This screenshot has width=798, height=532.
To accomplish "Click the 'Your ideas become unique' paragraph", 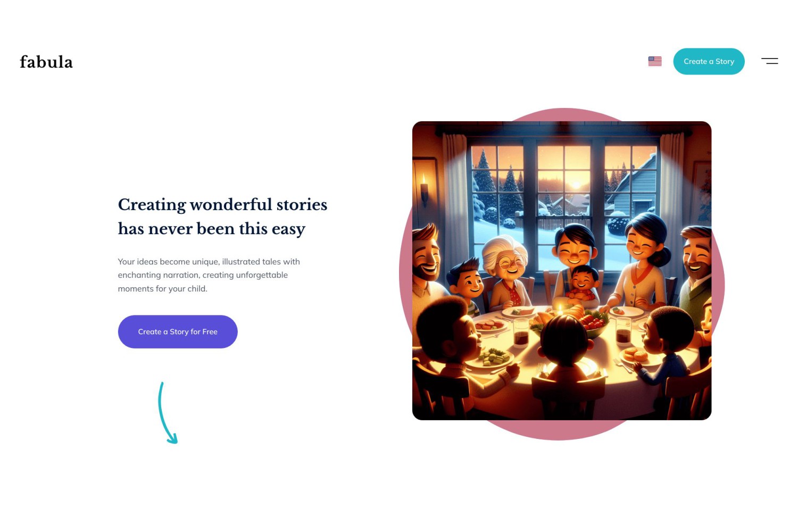I will [x=209, y=275].
